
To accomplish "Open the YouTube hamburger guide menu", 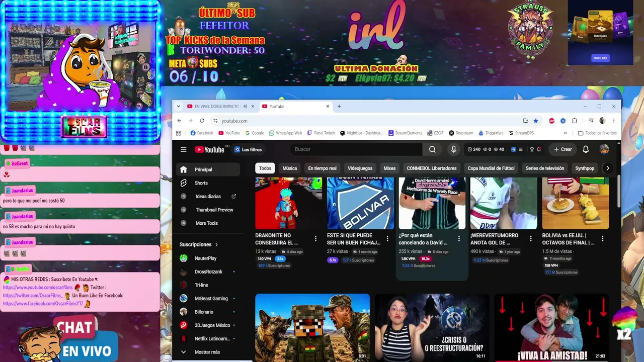I will pos(184,149).
